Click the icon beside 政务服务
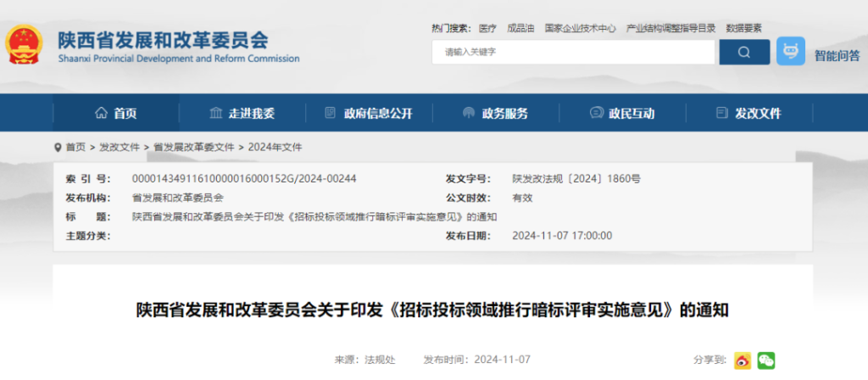The height and width of the screenshot is (380, 868). tap(468, 113)
